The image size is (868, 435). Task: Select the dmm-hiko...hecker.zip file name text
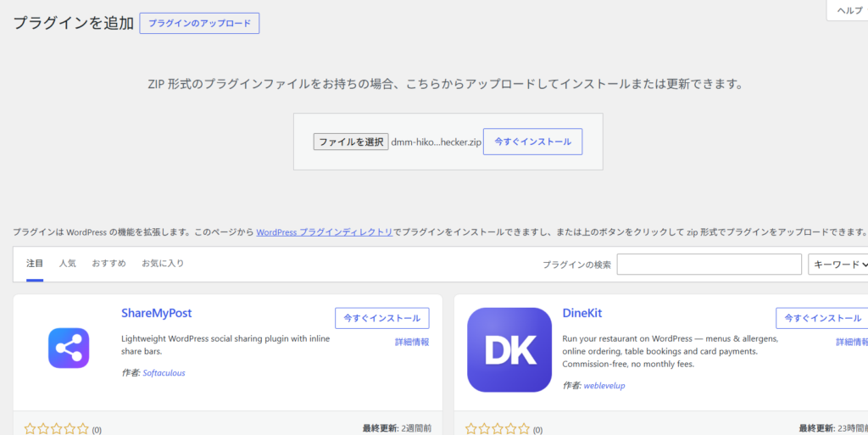[437, 142]
